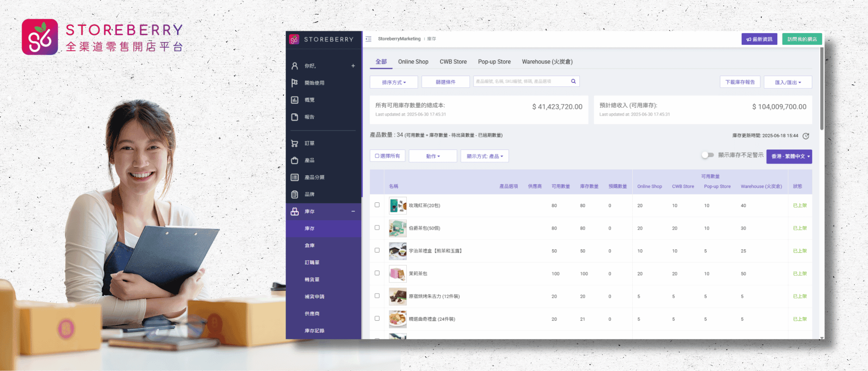The width and height of the screenshot is (868, 371).
Task: Click the 庫存數量 column header
Action: coord(589,186)
